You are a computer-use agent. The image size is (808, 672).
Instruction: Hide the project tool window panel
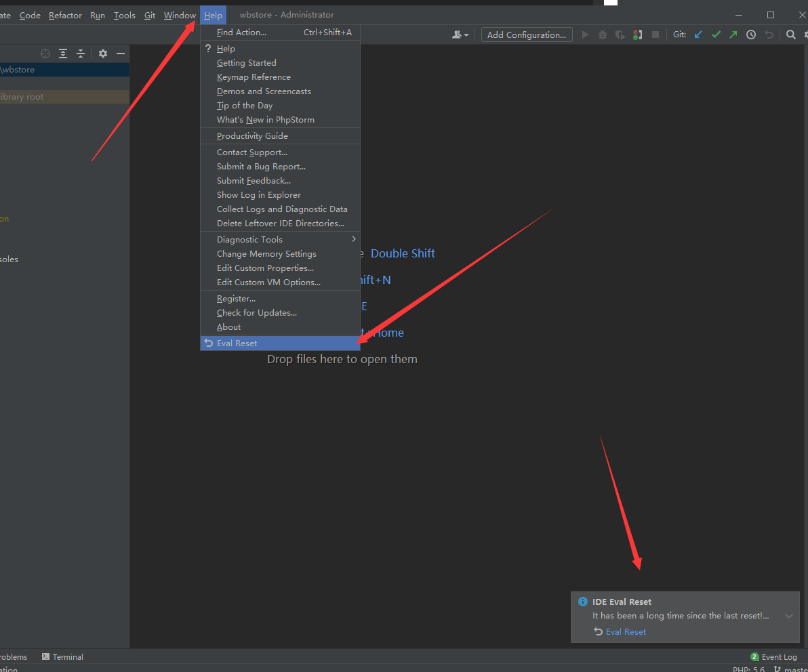[121, 54]
